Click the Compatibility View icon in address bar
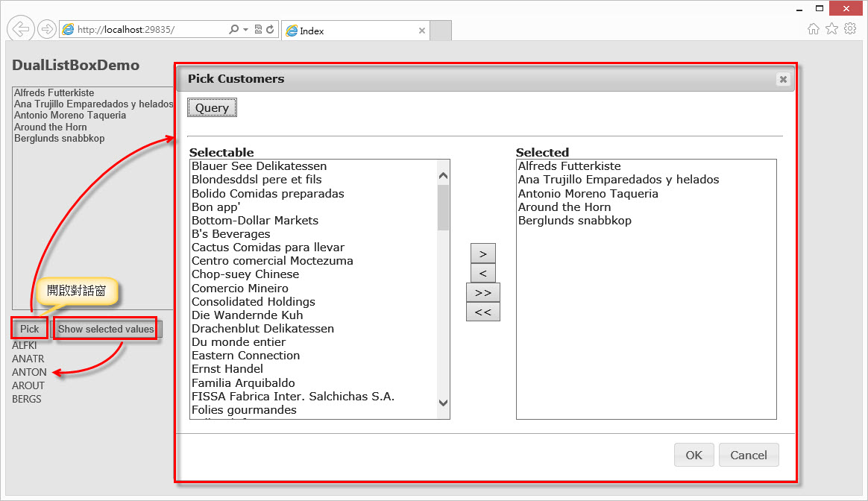The height and width of the screenshot is (501, 868). (258, 28)
